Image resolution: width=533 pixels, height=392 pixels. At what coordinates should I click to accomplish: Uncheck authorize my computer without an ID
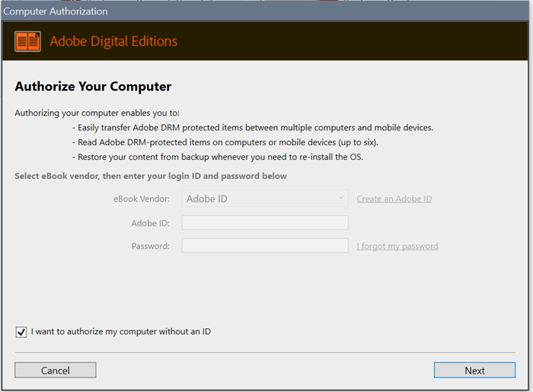tap(21, 332)
